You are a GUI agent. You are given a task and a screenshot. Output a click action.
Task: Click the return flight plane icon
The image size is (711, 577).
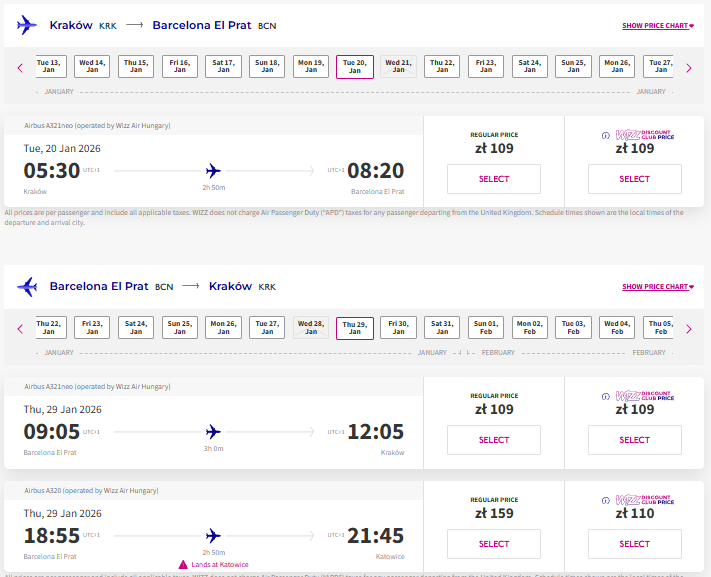click(27, 286)
